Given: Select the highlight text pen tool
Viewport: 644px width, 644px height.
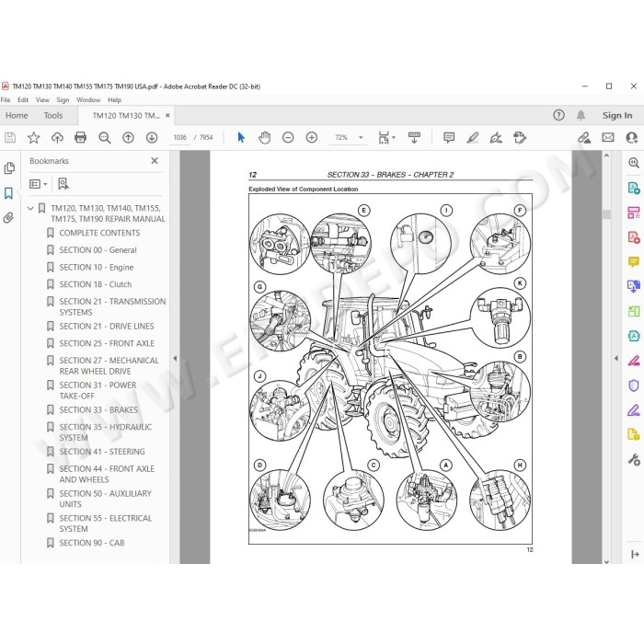Looking at the screenshot, I should tap(473, 138).
